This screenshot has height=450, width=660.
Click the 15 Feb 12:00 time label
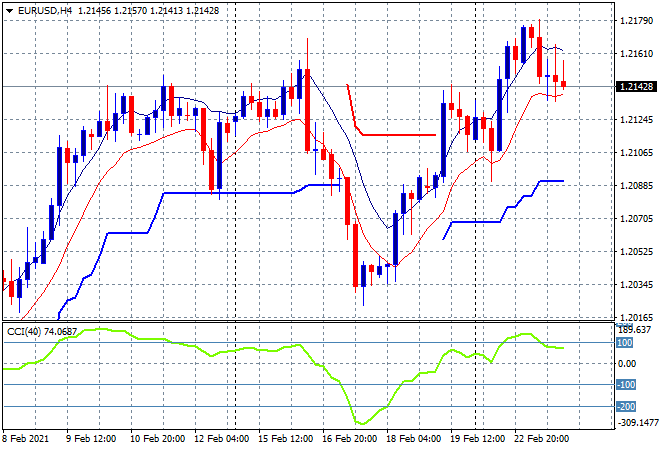(x=285, y=439)
